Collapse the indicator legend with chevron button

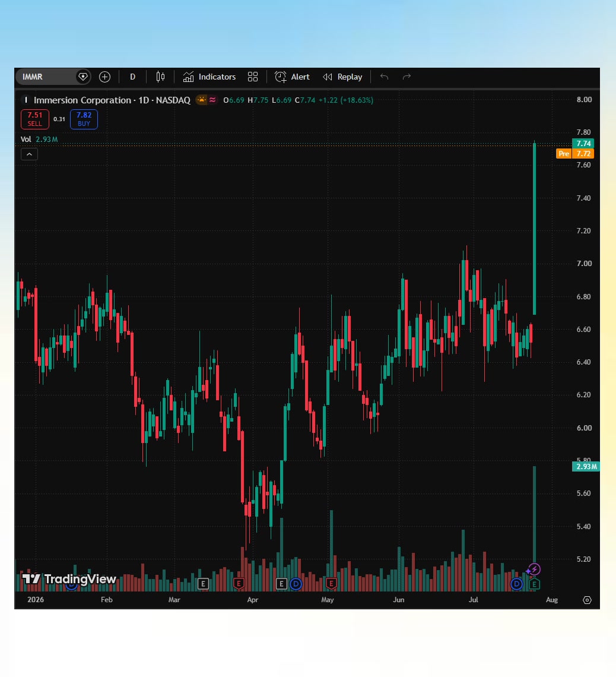29,154
